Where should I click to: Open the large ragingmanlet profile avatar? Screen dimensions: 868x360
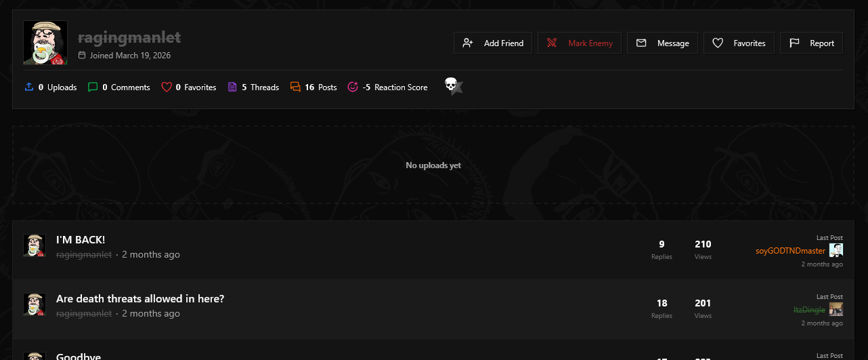pyautogui.click(x=45, y=43)
